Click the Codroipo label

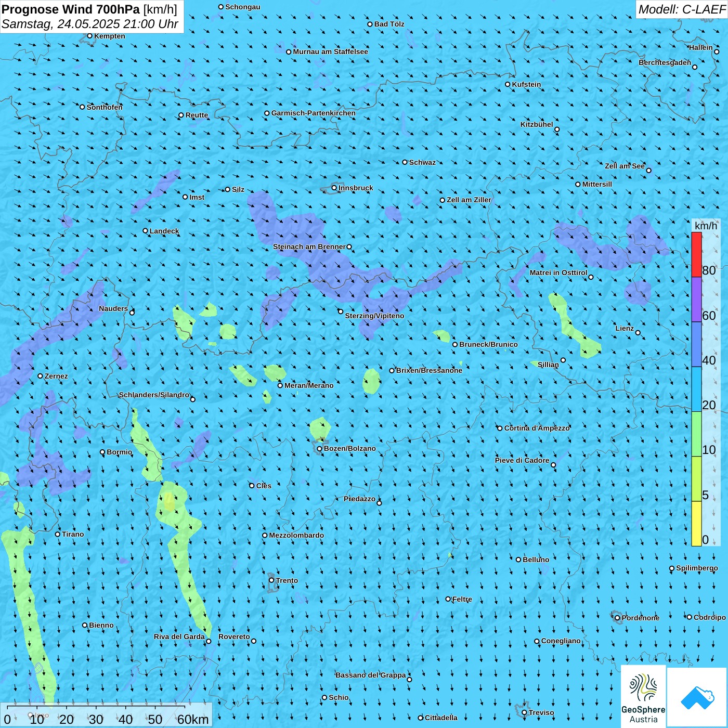[710, 617]
